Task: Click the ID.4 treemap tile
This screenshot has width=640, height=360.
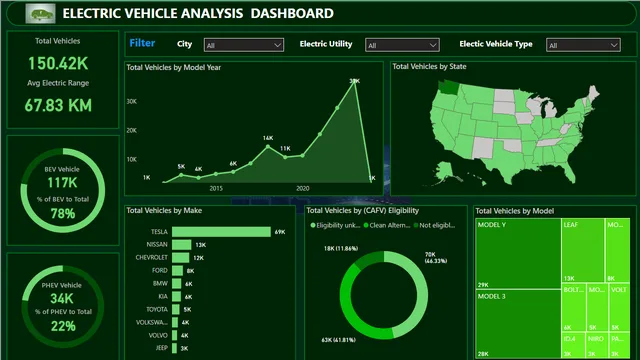Action: 573,345
